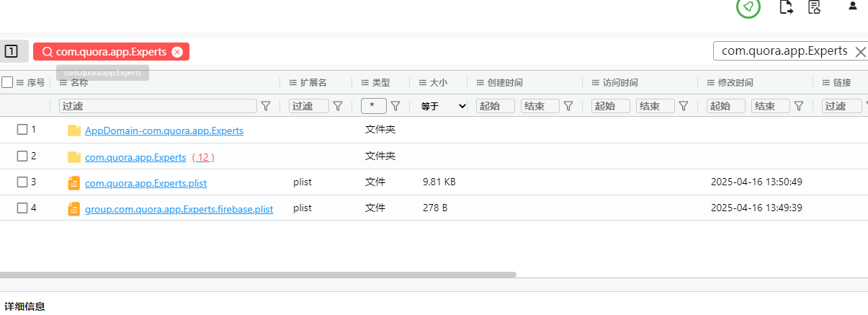Remove the com.quora.app.Experts search tag
Screen dimensions: 868x315
point(177,52)
